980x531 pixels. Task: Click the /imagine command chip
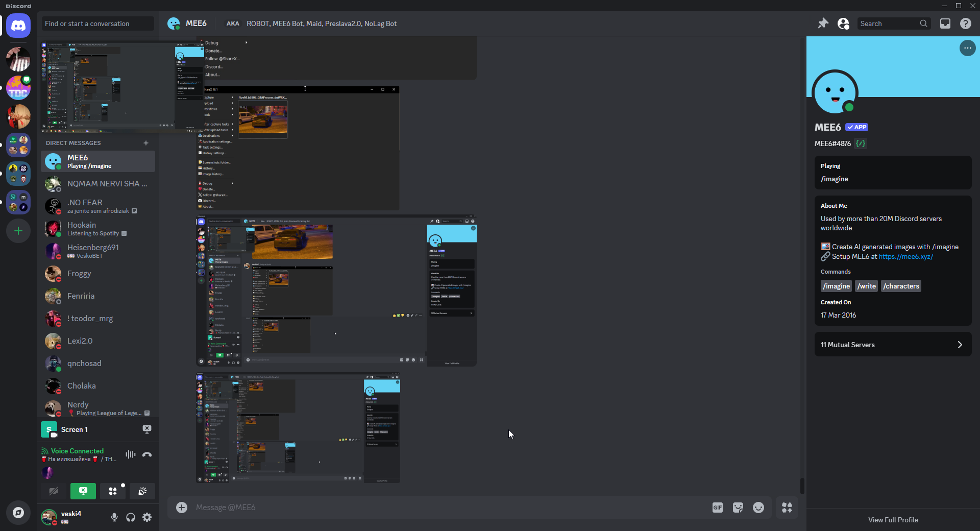coord(836,286)
